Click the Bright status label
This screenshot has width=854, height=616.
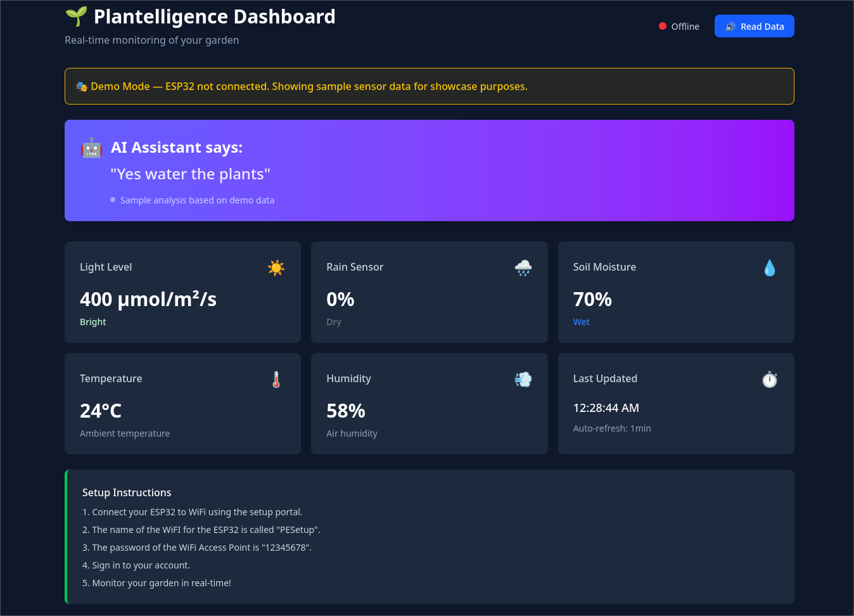tap(93, 322)
